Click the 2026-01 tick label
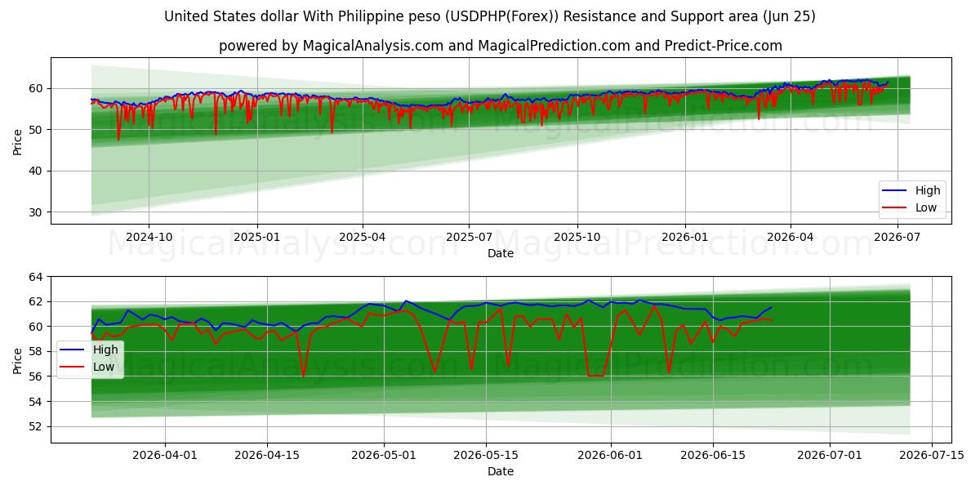The height and width of the screenshot is (490, 980). [684, 237]
